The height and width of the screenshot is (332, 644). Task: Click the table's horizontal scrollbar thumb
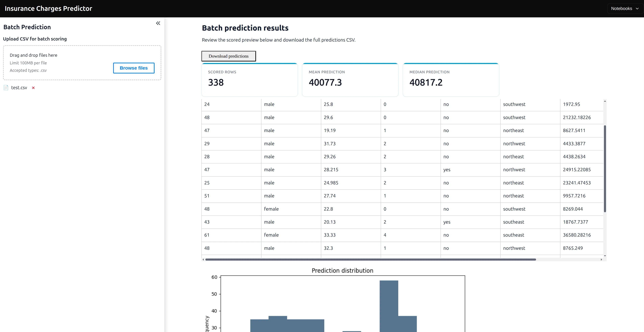point(371,260)
